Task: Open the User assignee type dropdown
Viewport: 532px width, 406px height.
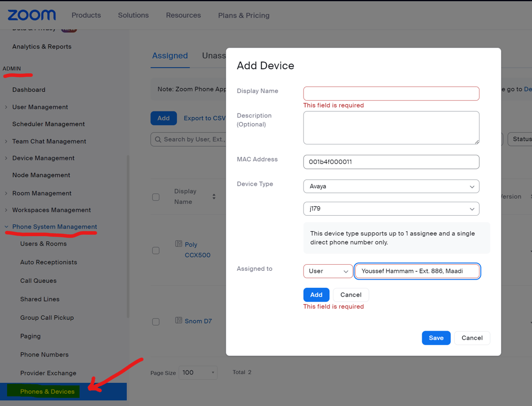Action: click(x=328, y=271)
